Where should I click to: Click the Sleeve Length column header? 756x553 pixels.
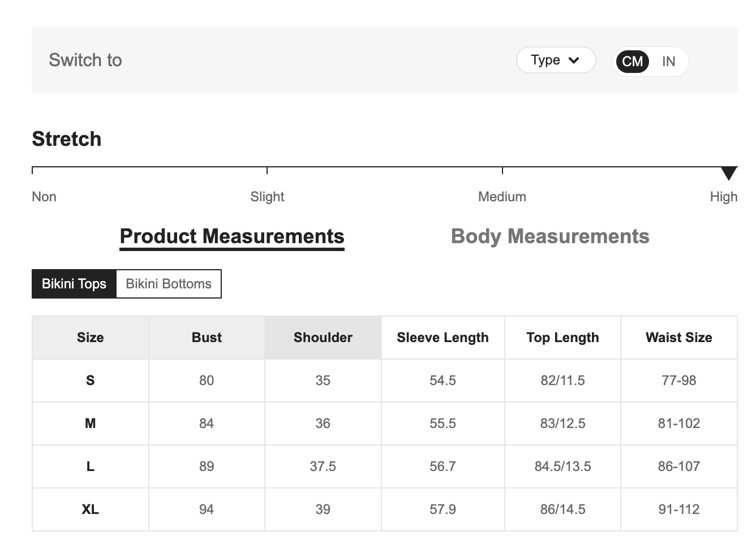coord(443,338)
